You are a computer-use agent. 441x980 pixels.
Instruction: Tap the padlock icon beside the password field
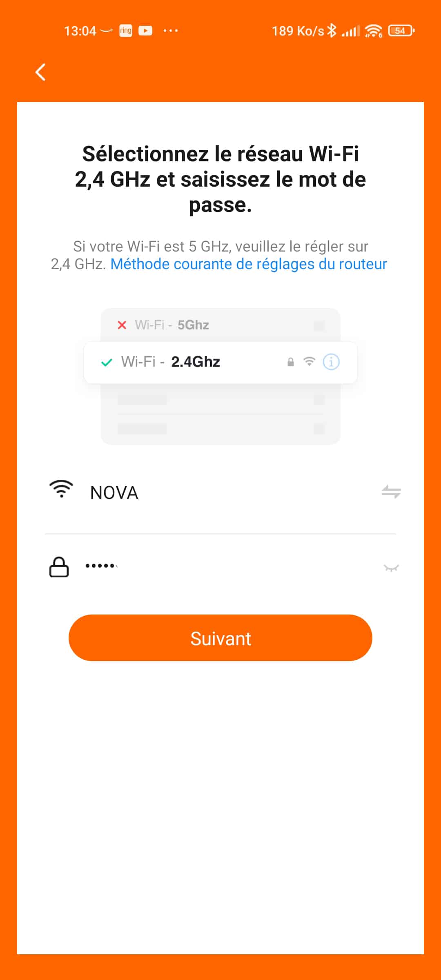pyautogui.click(x=59, y=567)
